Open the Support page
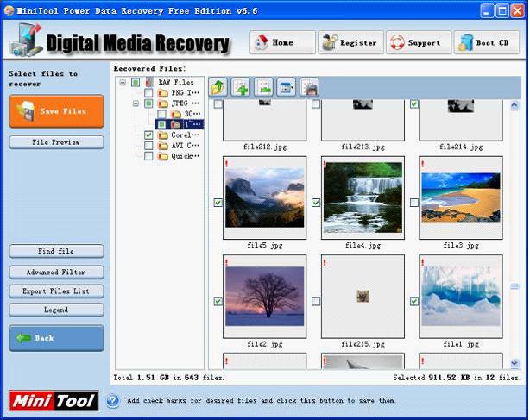This screenshot has height=420, width=530. click(x=419, y=42)
